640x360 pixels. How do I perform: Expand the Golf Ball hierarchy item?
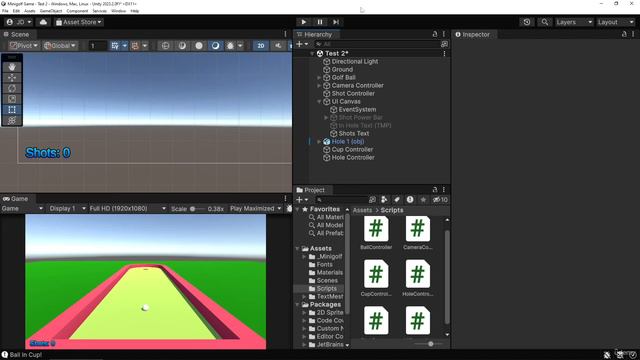click(319, 78)
